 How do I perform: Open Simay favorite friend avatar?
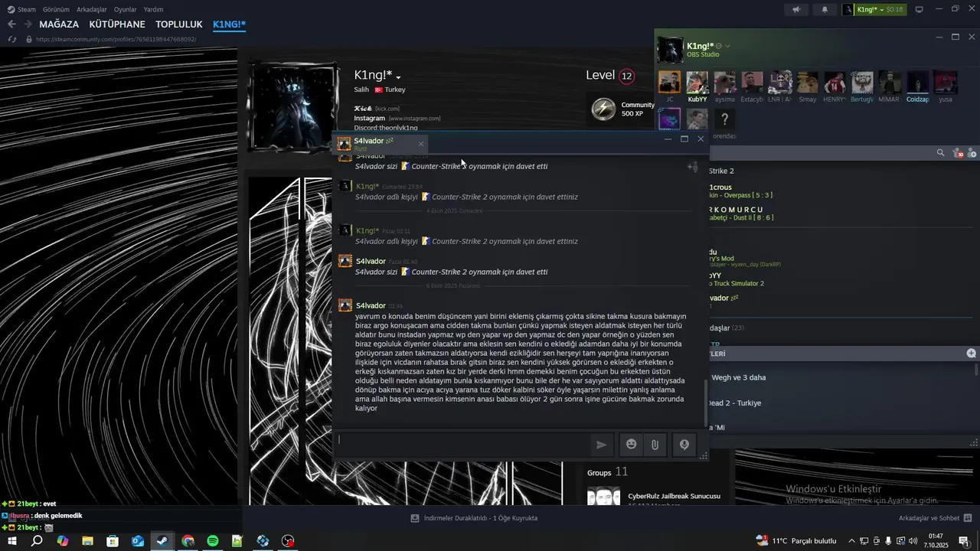pos(807,83)
